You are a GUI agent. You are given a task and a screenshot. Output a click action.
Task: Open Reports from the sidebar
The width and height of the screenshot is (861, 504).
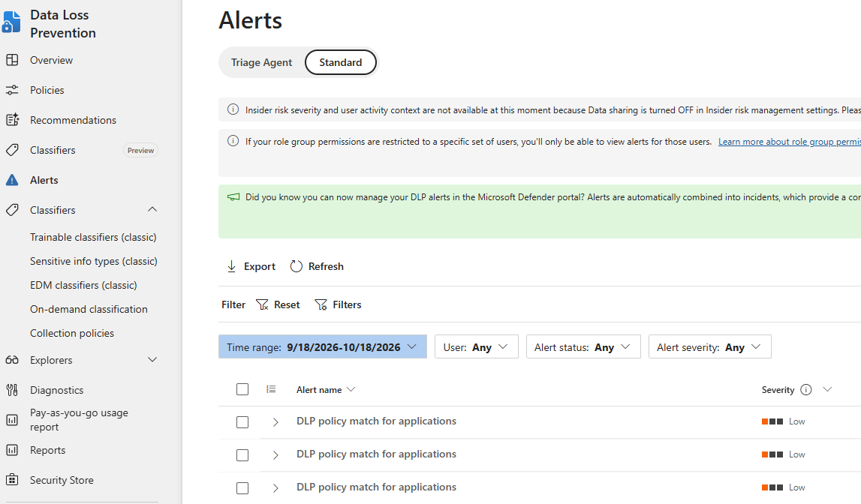48,450
